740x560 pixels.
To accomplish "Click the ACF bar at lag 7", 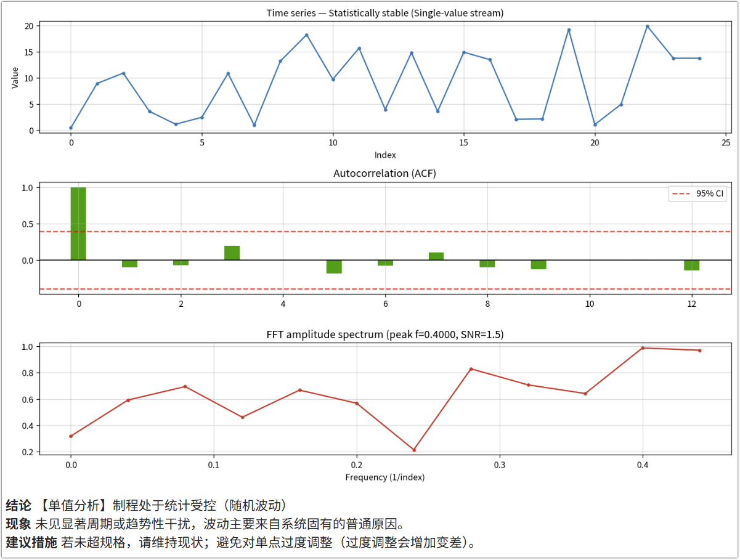I will pos(436,256).
